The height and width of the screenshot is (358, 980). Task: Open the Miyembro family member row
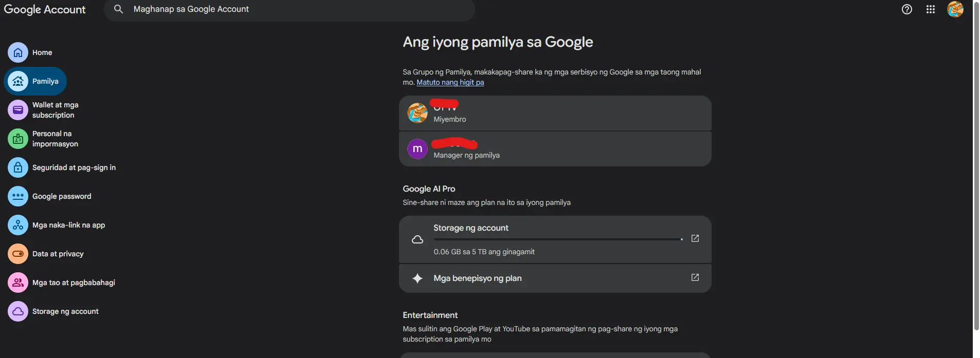pyautogui.click(x=555, y=113)
